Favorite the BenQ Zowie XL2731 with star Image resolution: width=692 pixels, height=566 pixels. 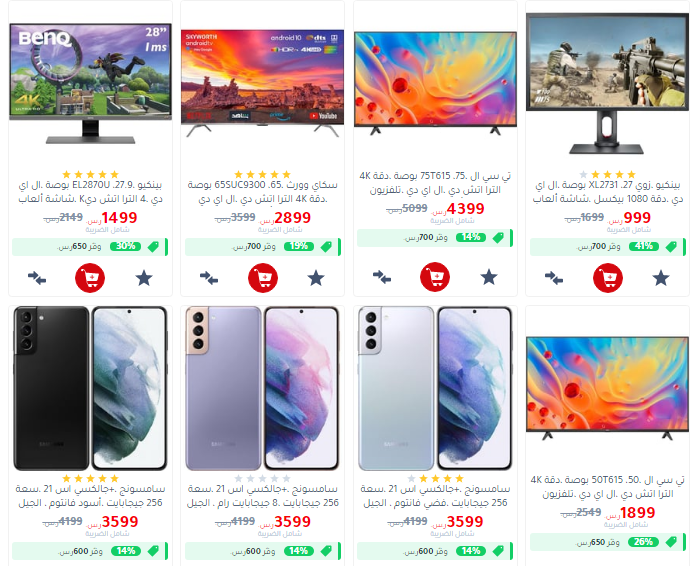[661, 279]
